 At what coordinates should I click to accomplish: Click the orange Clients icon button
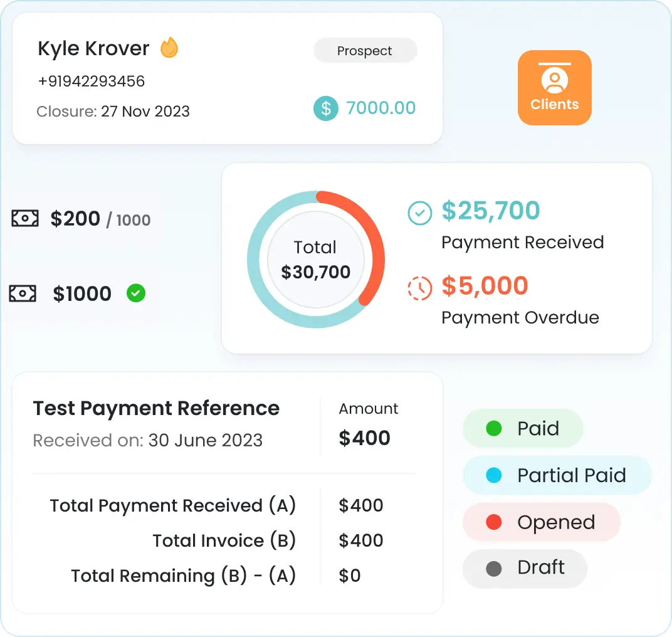coord(554,88)
